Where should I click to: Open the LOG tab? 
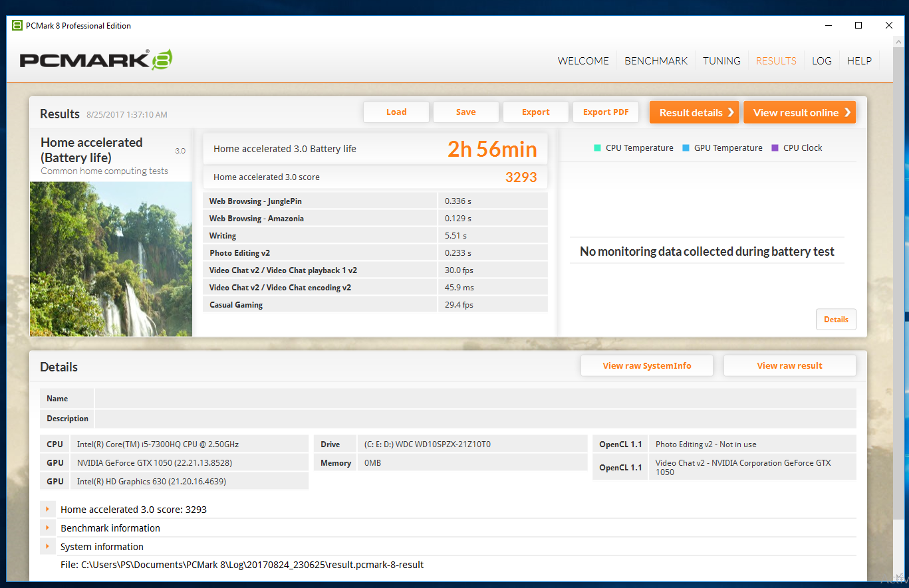pyautogui.click(x=821, y=60)
